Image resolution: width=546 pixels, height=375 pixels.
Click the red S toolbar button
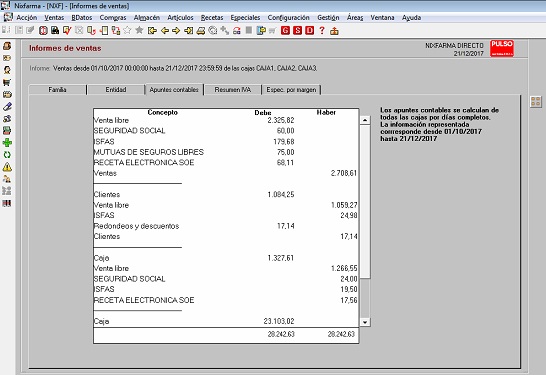click(297, 31)
